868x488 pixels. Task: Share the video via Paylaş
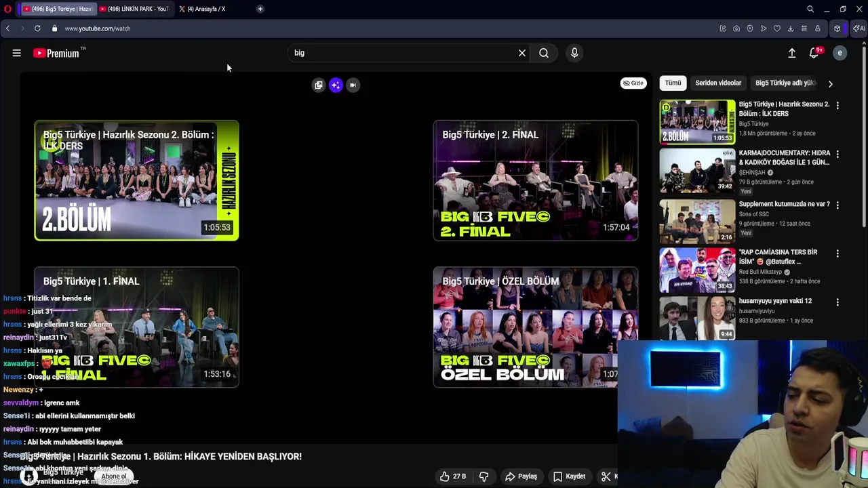(521, 476)
